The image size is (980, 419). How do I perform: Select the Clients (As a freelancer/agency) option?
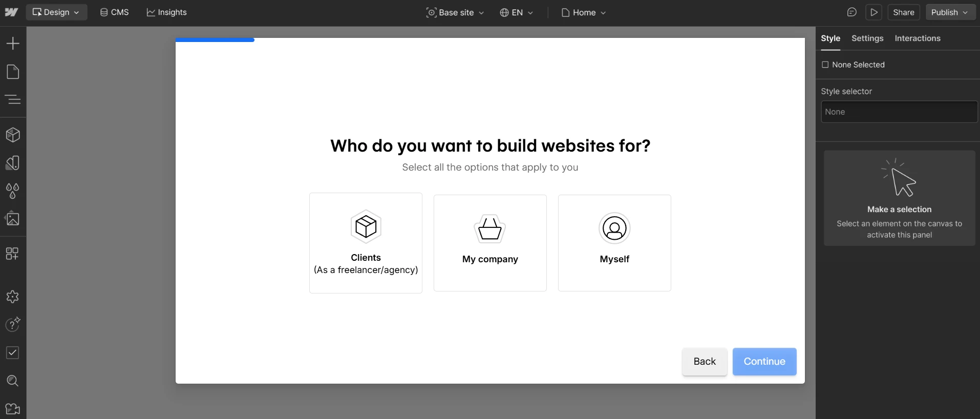[x=366, y=243]
